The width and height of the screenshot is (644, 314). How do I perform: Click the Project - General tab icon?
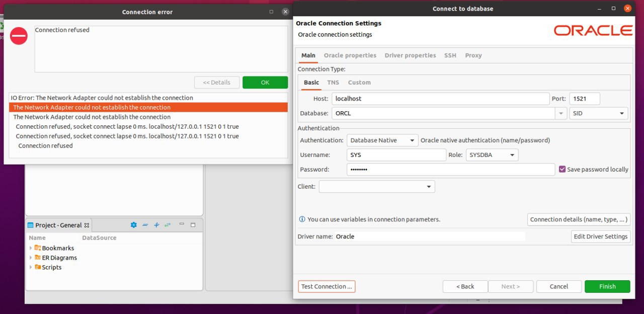pyautogui.click(x=30, y=225)
